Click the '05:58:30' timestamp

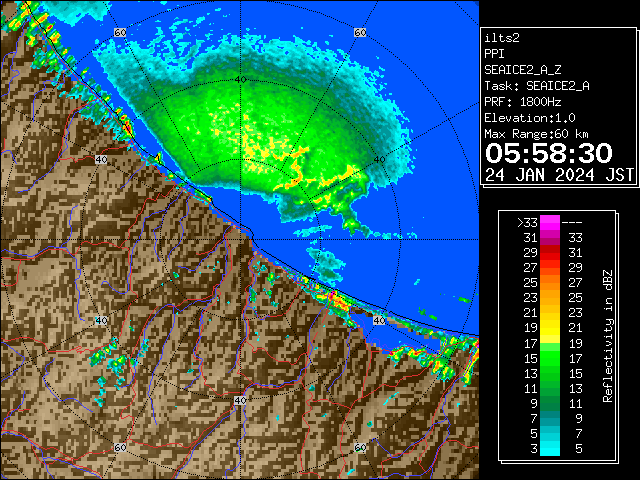click(549, 153)
